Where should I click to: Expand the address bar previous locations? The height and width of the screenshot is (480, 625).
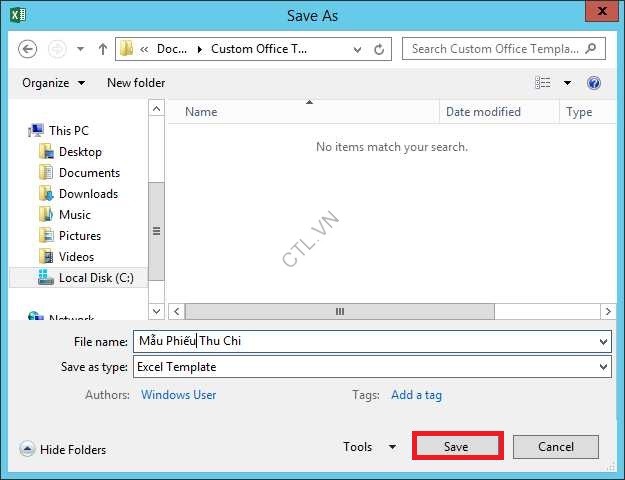358,49
